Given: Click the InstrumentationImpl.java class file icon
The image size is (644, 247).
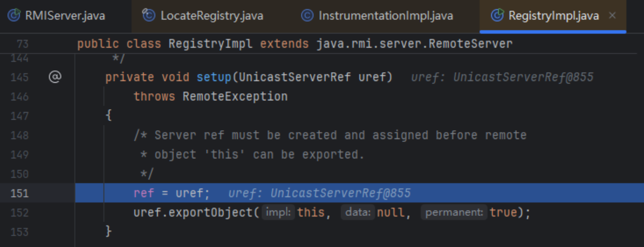Looking at the screenshot, I should pos(307,16).
